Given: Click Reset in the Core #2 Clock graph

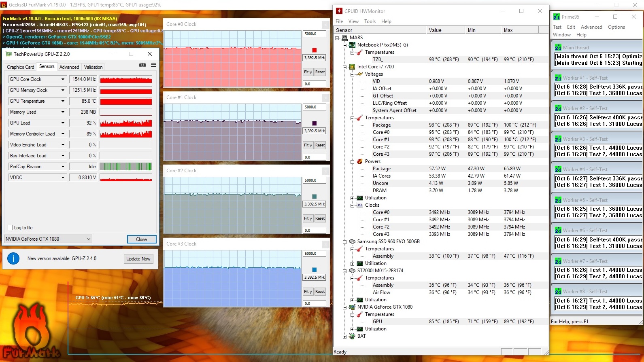Looking at the screenshot, I should click(x=320, y=218).
